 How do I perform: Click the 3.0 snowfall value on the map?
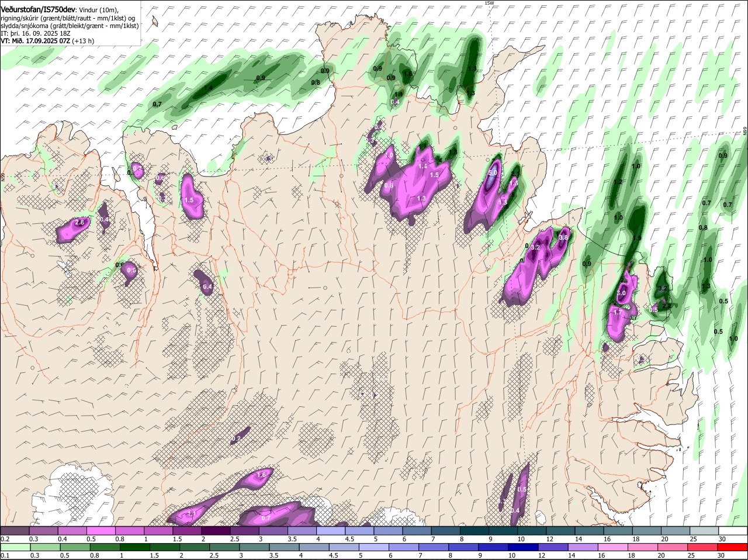[621, 293]
